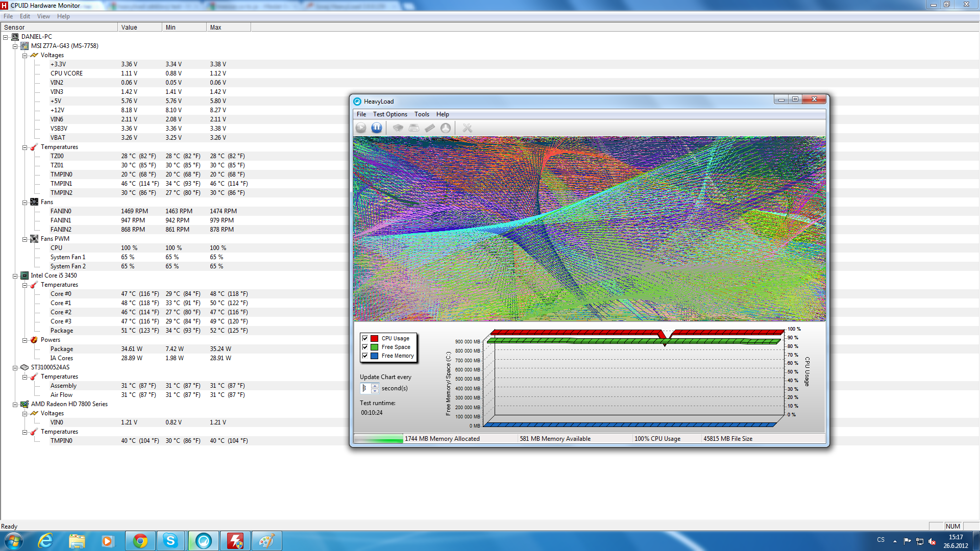Viewport: 980px width, 551px height.
Task: Open Hardware Monitor View menu
Action: (x=43, y=16)
